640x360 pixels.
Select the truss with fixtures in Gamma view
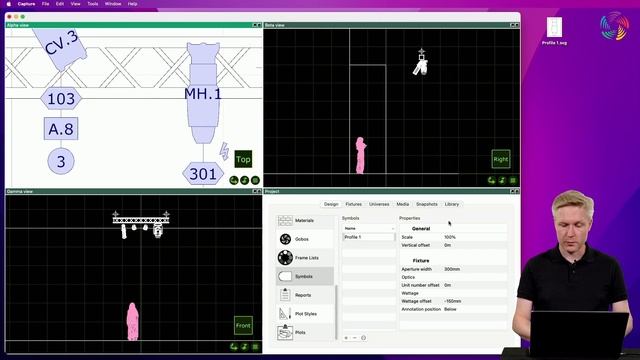(x=141, y=224)
